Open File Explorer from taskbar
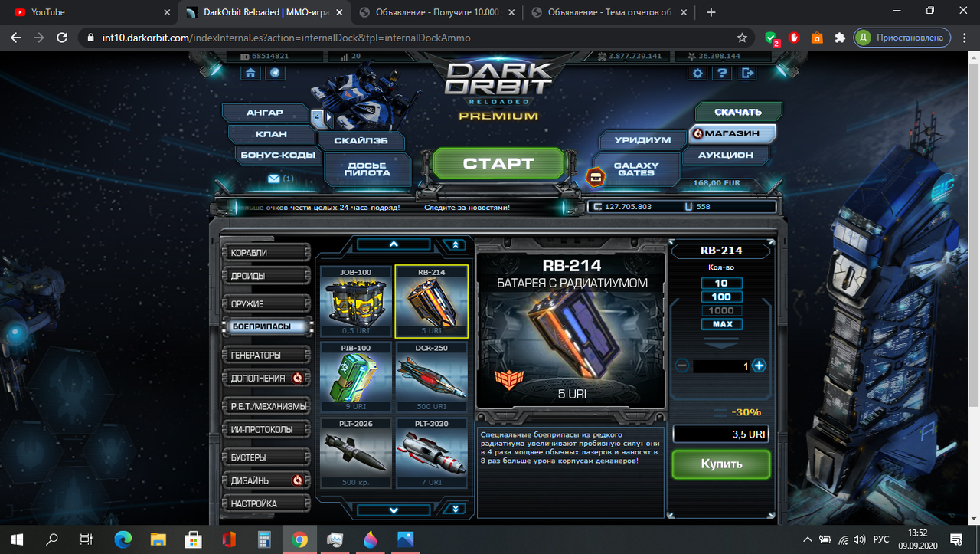The width and height of the screenshot is (980, 554). 158,539
